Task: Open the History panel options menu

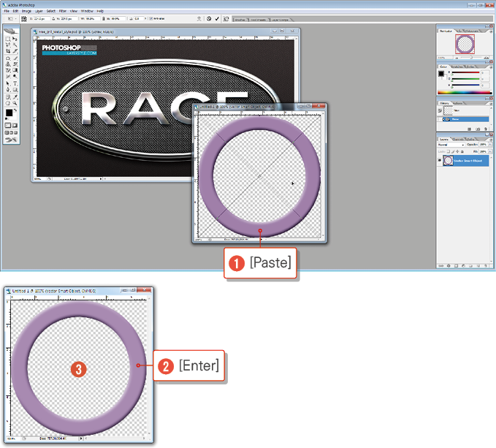Action: coord(491,104)
